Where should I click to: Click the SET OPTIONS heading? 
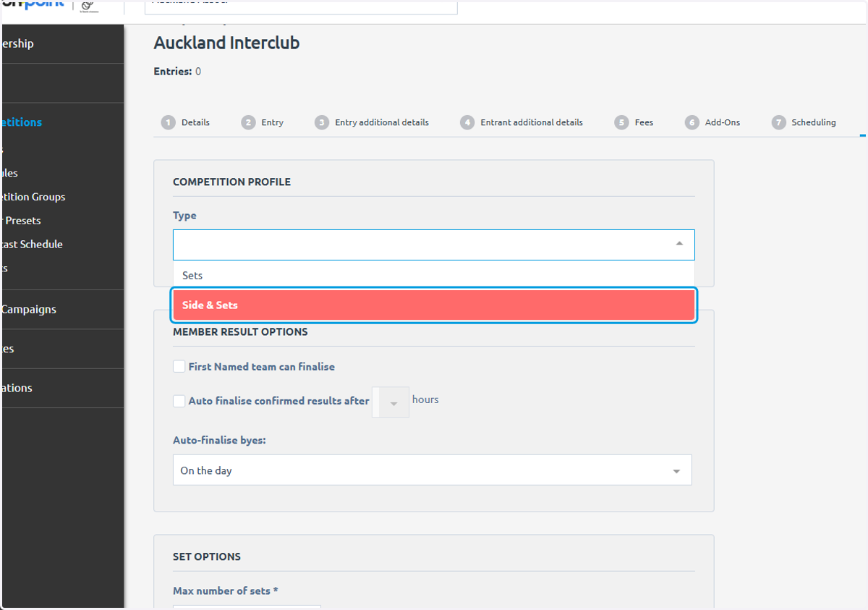[x=207, y=556]
